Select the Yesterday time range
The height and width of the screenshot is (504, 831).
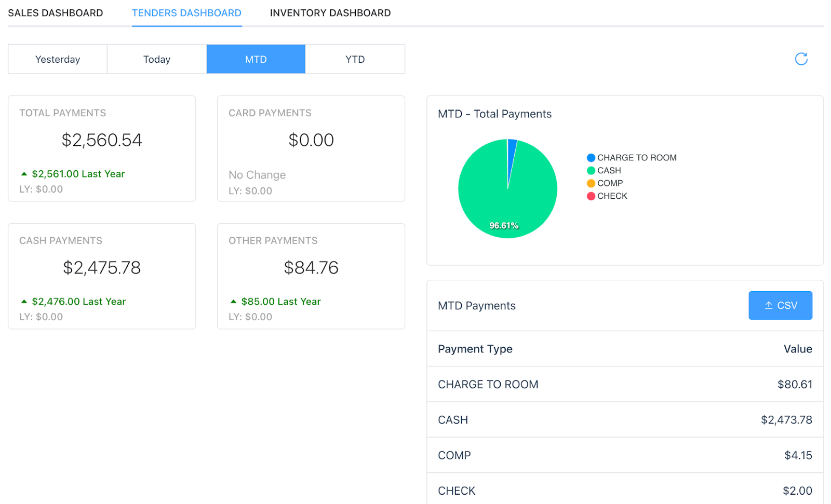click(x=58, y=59)
